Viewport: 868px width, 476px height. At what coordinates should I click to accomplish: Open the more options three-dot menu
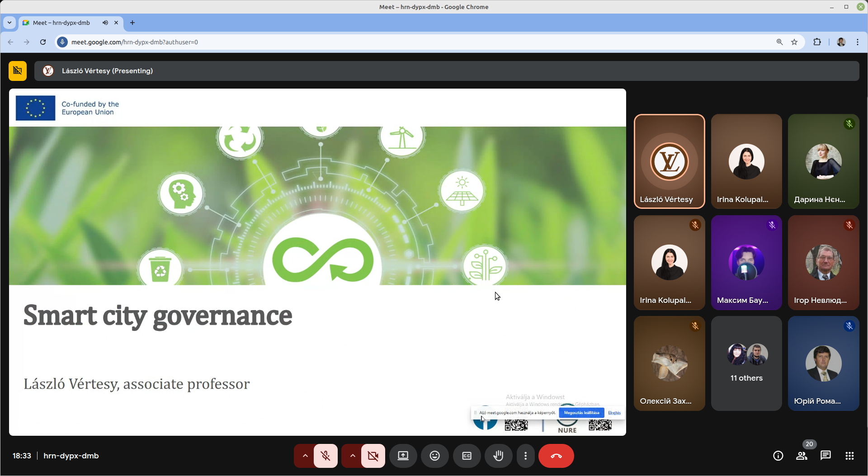[525, 456]
